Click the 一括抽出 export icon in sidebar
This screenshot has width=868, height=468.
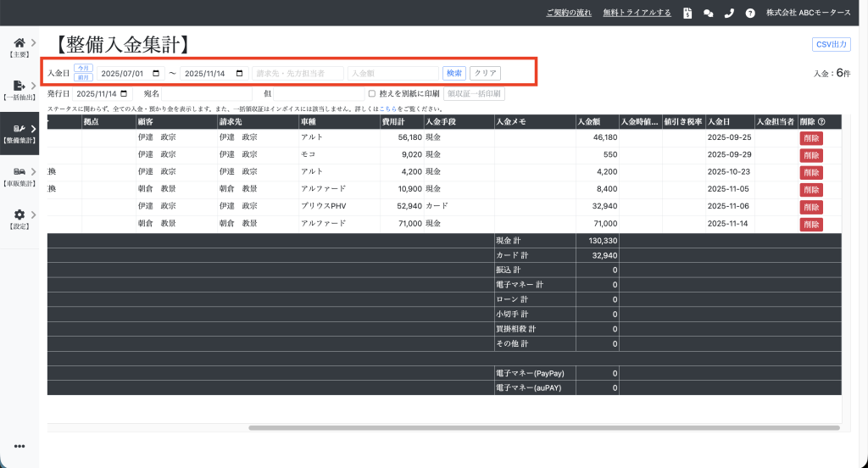click(19, 86)
